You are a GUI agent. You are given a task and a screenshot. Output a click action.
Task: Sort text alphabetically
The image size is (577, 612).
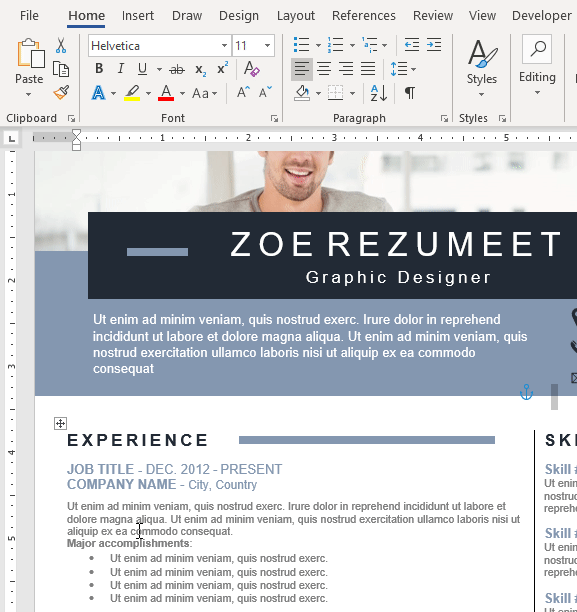click(379, 93)
